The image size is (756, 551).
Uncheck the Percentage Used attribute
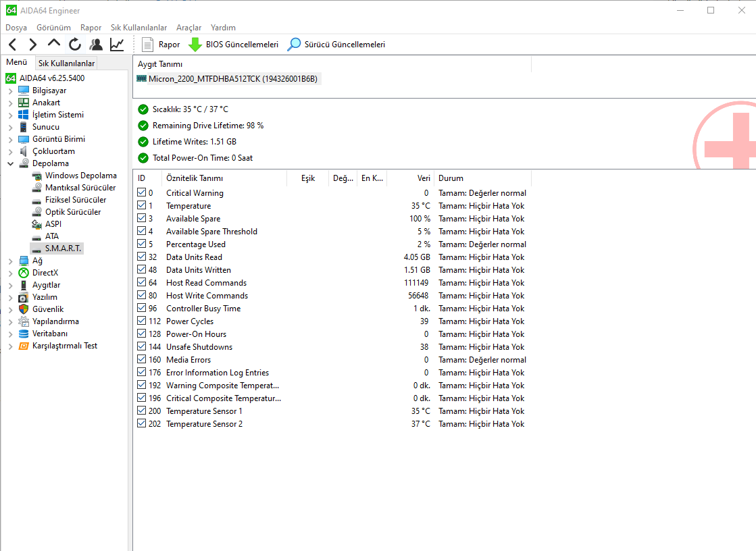coord(141,244)
